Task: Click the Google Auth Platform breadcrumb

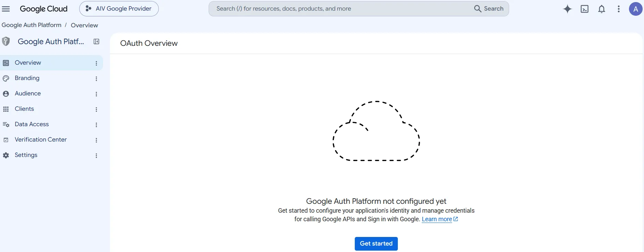Action: pos(31,25)
